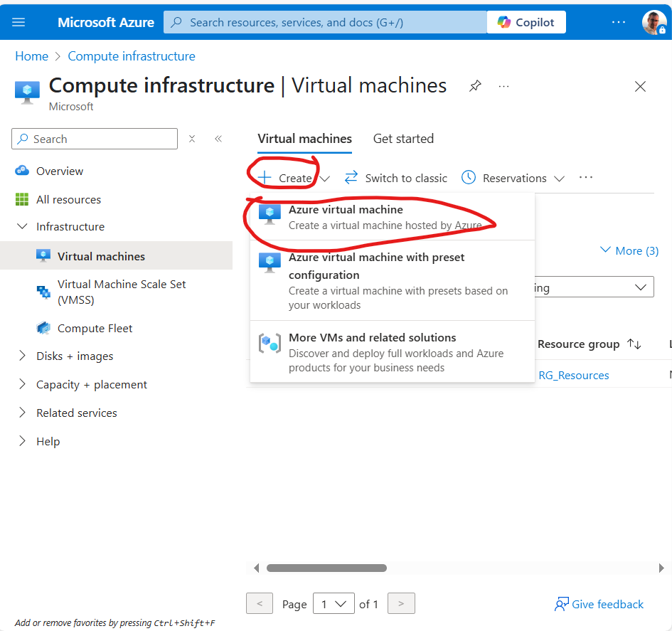Select Virtual machines in the sidebar
The image size is (672, 631).
pyautogui.click(x=116, y=256)
